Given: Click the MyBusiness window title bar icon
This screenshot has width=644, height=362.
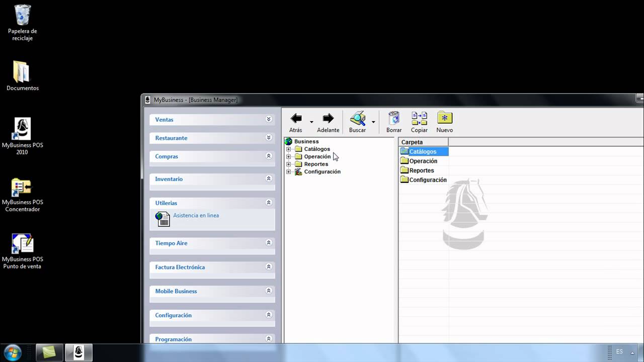Looking at the screenshot, I should pos(147,100).
